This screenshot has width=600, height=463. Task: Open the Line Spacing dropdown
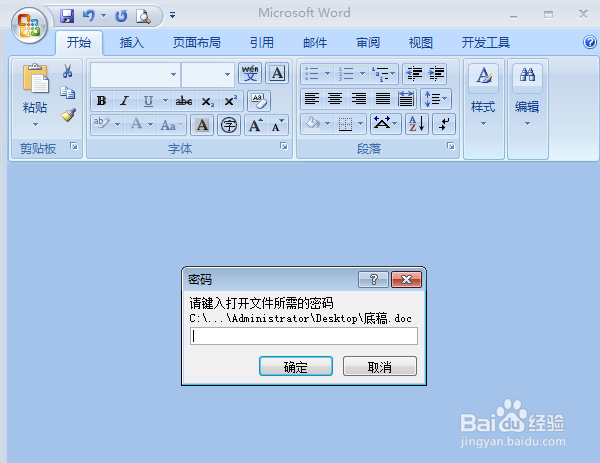pyautogui.click(x=436, y=99)
